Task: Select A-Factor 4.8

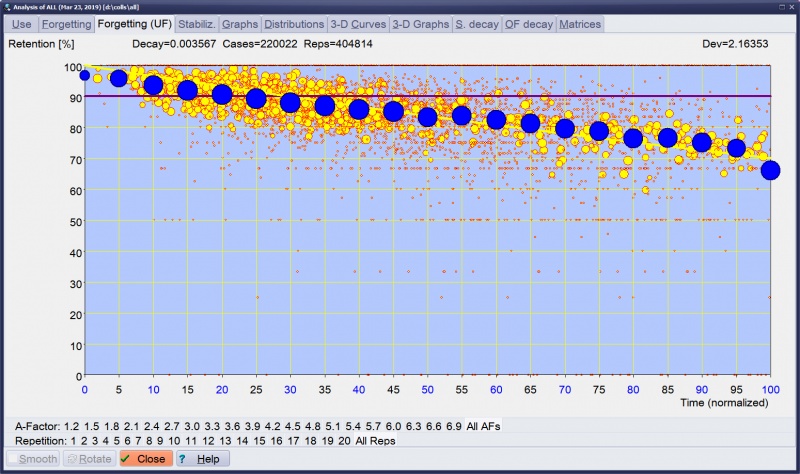Action: (313, 426)
